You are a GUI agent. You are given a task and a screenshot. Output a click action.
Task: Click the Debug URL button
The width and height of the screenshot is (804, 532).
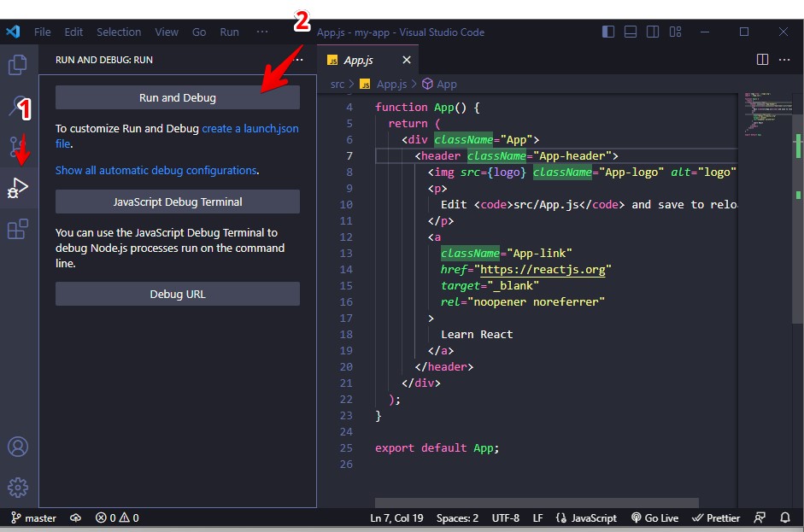[178, 294]
